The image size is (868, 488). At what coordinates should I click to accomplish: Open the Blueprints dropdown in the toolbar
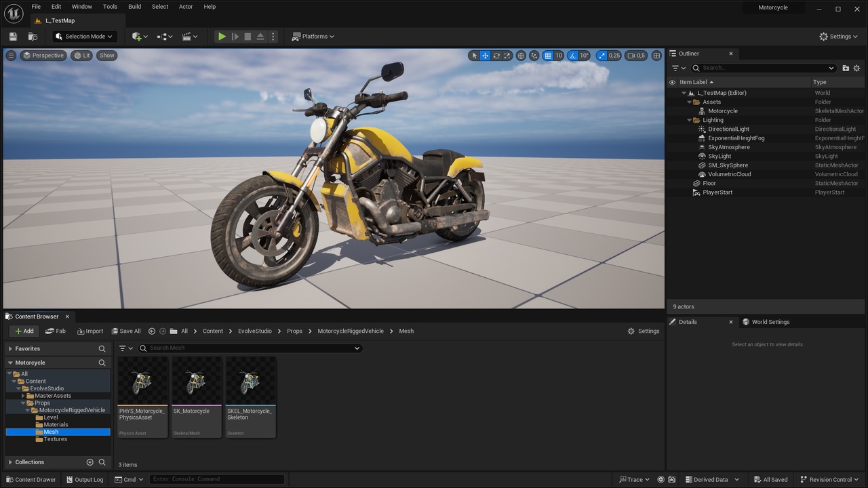click(x=165, y=37)
